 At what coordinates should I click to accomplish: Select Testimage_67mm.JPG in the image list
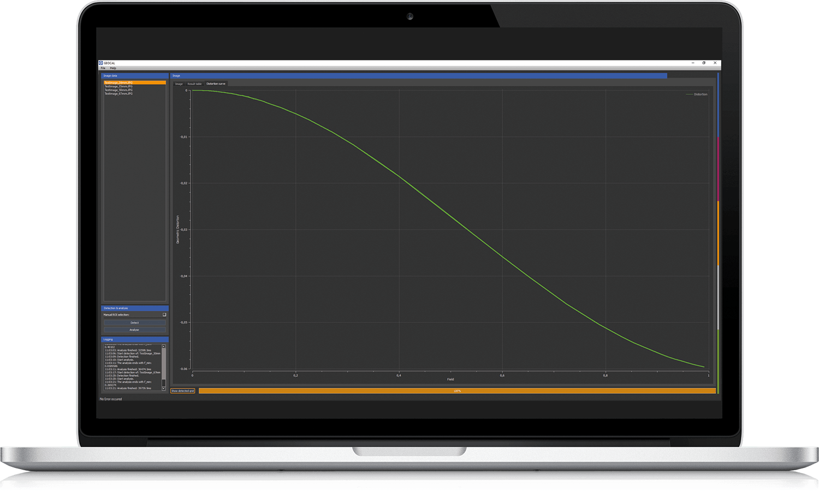click(135, 94)
